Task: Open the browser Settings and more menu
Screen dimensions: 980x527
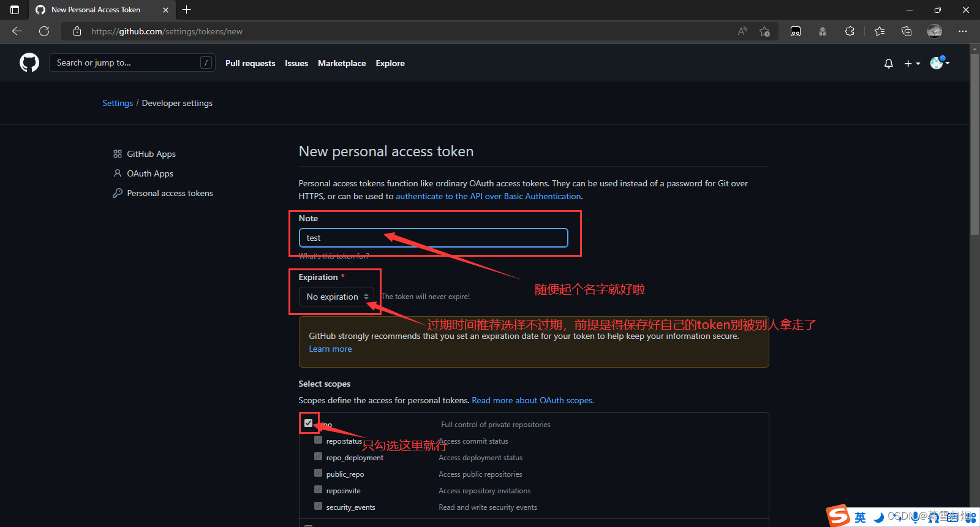Action: pos(963,31)
